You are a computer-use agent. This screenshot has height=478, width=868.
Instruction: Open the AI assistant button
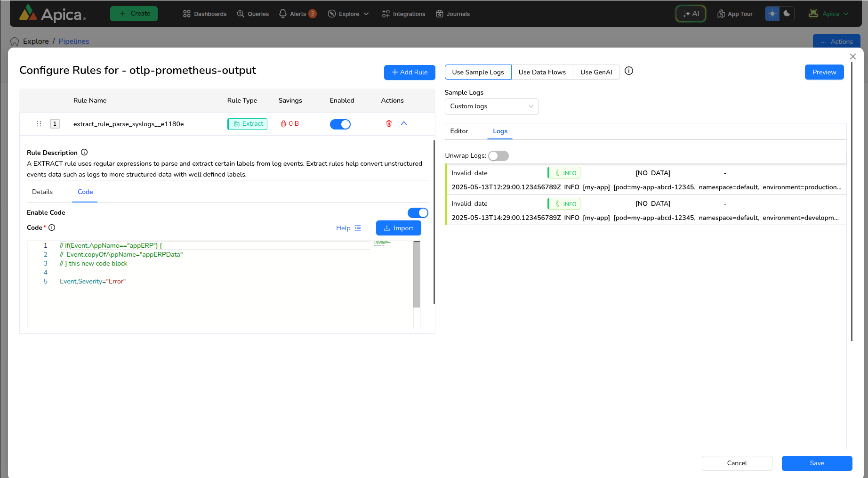(x=691, y=14)
